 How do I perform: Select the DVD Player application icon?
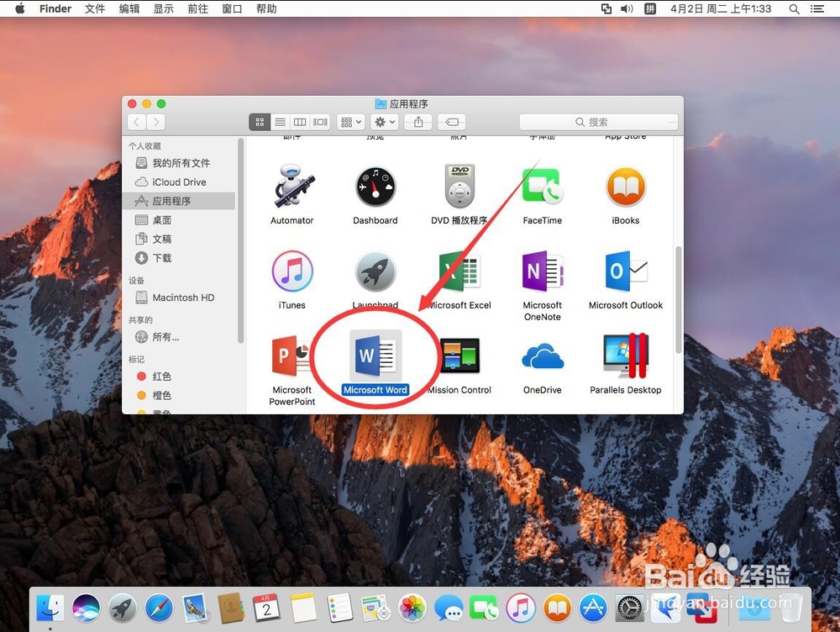[459, 186]
